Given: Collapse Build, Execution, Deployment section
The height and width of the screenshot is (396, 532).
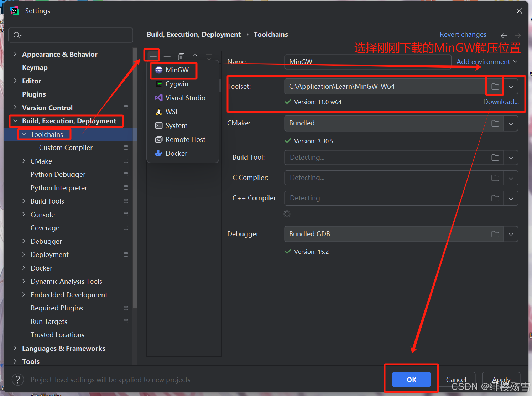Looking at the screenshot, I should point(15,121).
